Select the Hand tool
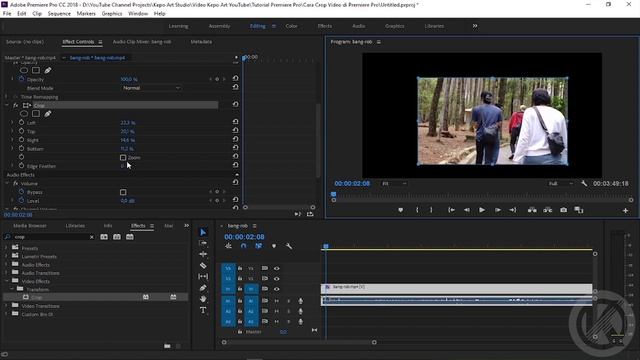Image resolution: width=640 pixels, height=360 pixels. [203, 299]
